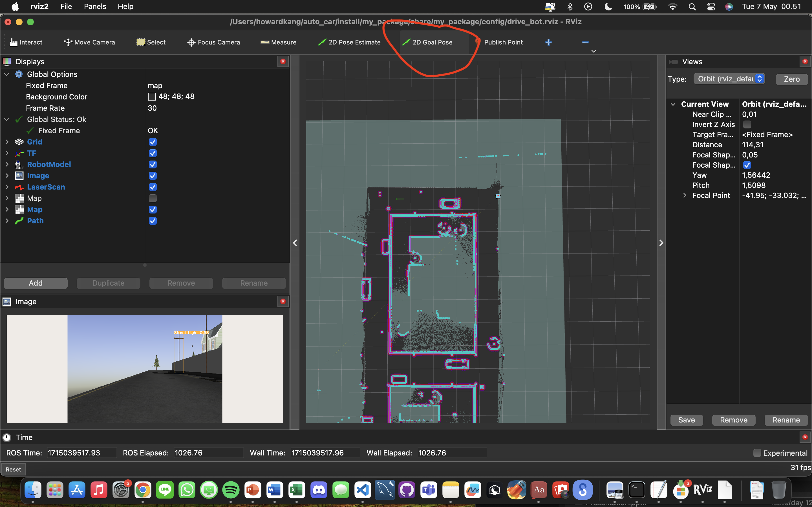812x507 pixels.
Task: Disable the LaserScan display checkbox
Action: [x=153, y=187]
